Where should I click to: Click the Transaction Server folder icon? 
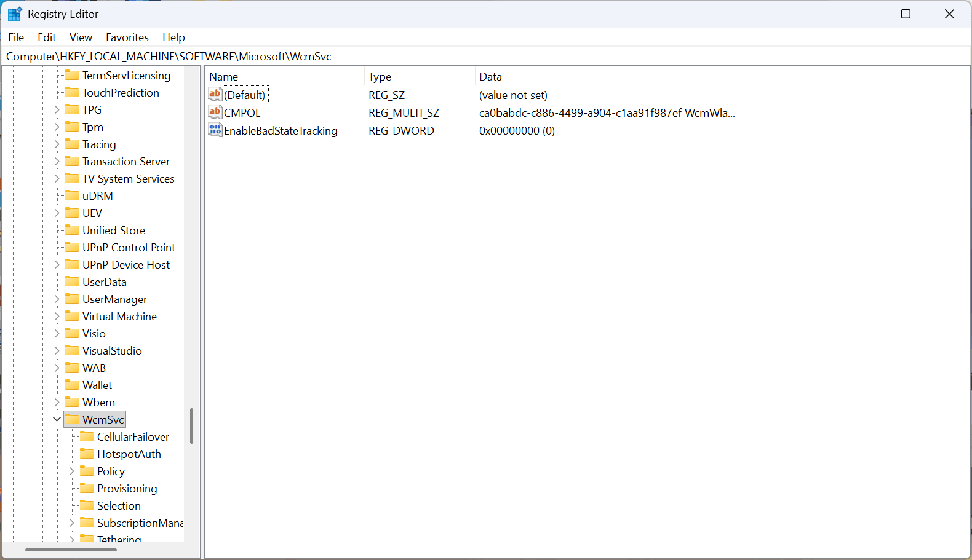pos(72,161)
